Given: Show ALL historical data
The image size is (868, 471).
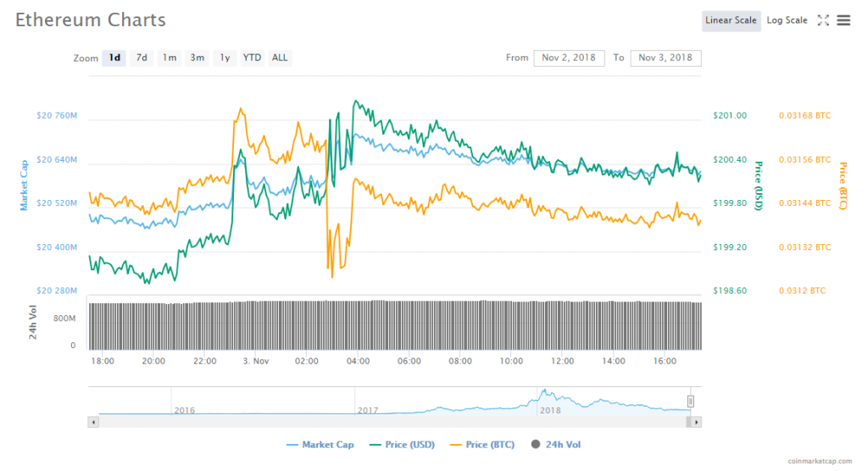Looking at the screenshot, I should (x=280, y=58).
